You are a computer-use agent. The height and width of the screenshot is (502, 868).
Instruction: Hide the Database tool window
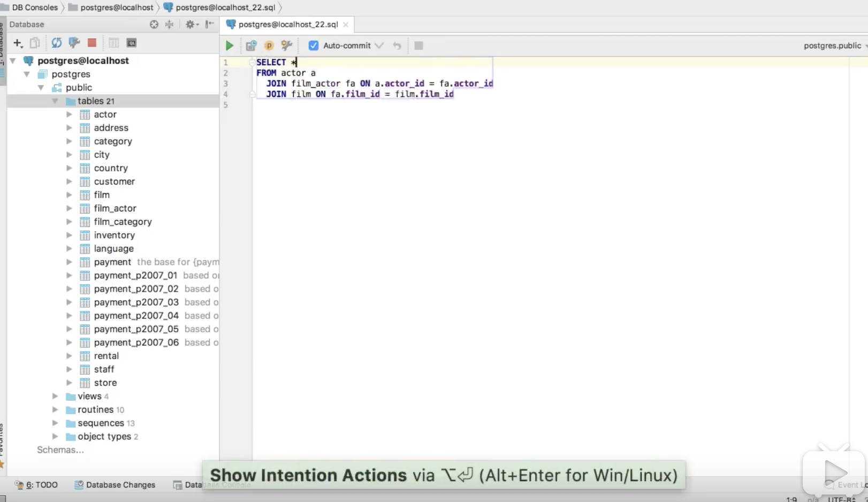tap(210, 25)
